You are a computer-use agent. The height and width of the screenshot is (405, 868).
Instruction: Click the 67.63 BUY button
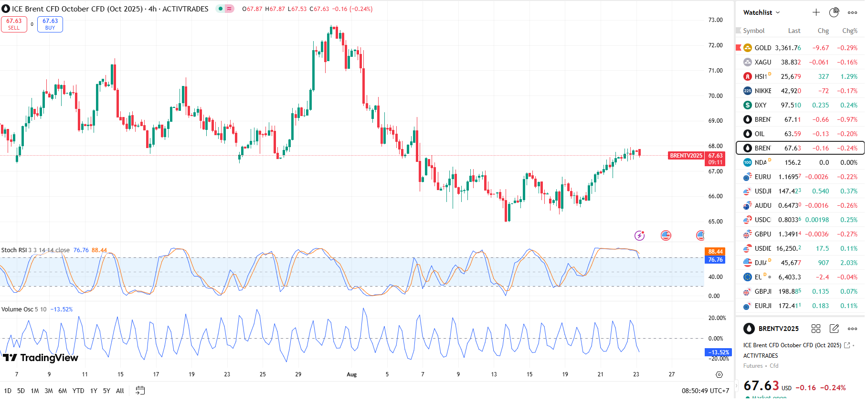(50, 24)
